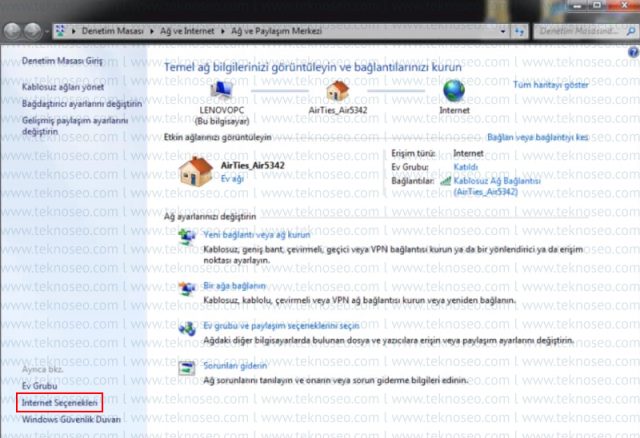This screenshot has height=438, width=640.
Task: Open Kablosuz Ağ Bağlantısı (AirTies_Air5342) link
Action: [497, 186]
